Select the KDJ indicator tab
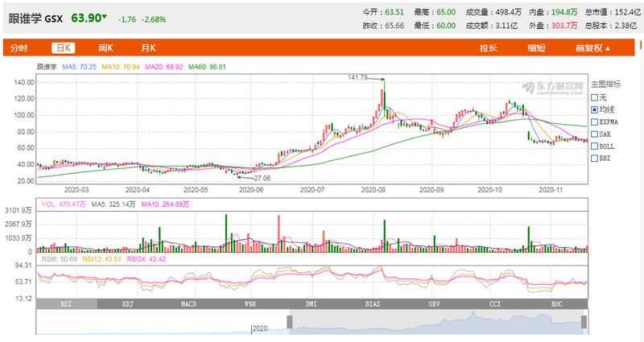Screen dimensions: 644x342 (128, 304)
